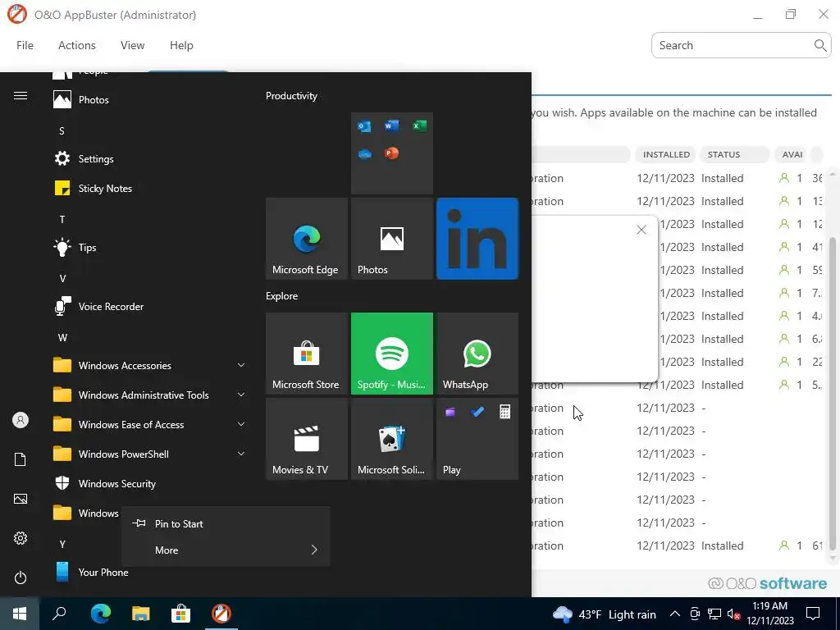Click the Windows Start button
Image resolution: width=840 pixels, height=630 pixels.
point(20,614)
